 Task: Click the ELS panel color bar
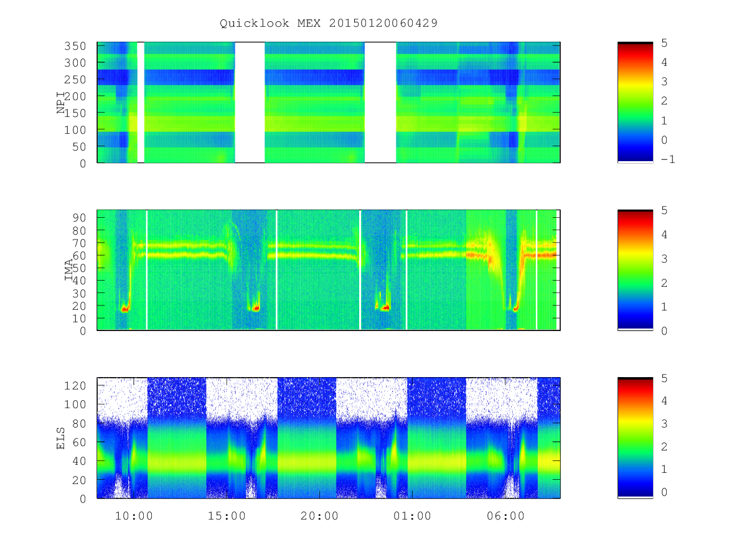tap(635, 437)
